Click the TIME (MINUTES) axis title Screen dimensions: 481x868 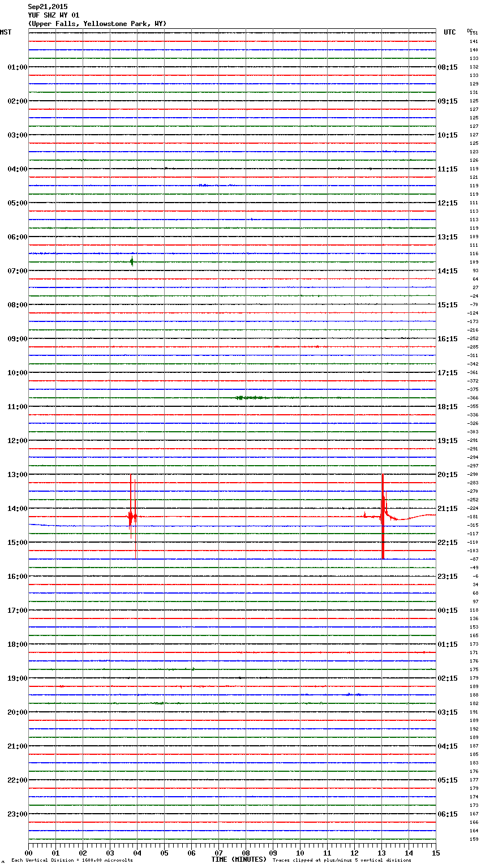[x=239, y=860]
